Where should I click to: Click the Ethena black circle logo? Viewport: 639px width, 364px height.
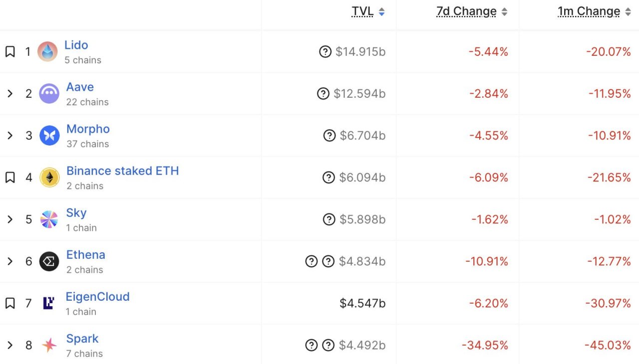(x=49, y=261)
